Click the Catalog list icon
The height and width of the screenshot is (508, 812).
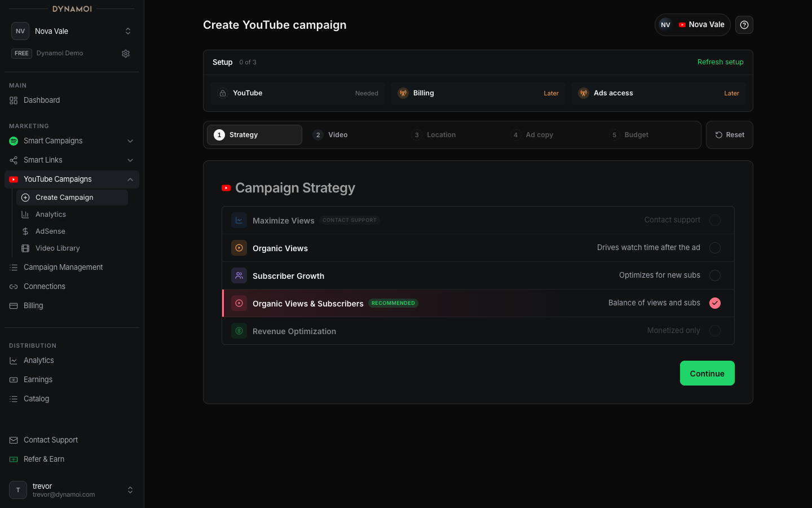click(x=14, y=399)
